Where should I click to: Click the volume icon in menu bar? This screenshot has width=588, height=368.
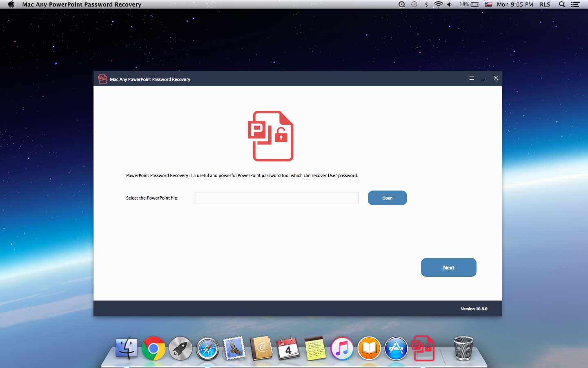[450, 4]
